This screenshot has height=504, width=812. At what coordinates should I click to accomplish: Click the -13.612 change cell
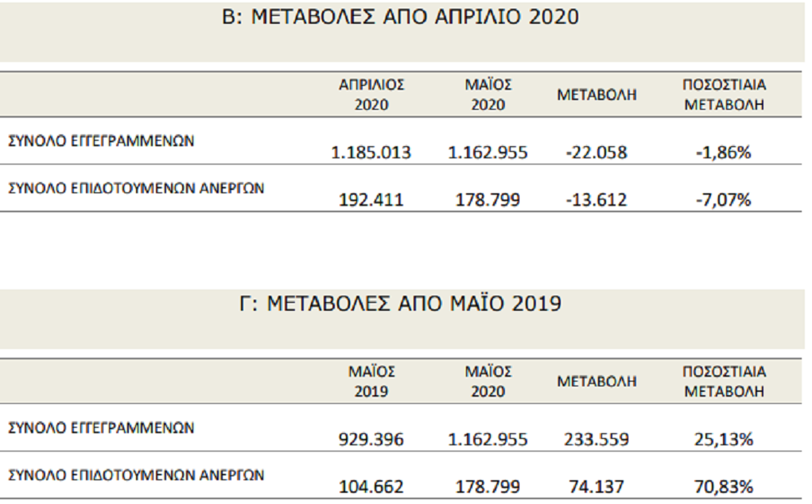click(x=596, y=200)
